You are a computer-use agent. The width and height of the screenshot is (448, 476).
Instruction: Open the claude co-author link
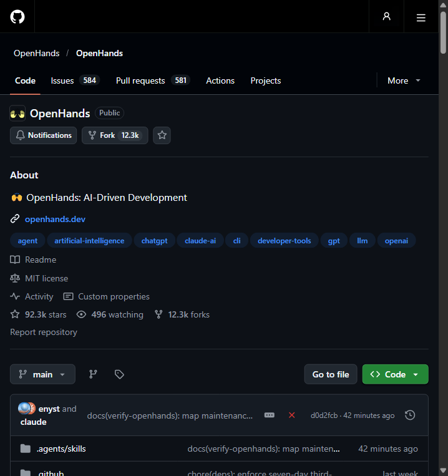pos(34,422)
